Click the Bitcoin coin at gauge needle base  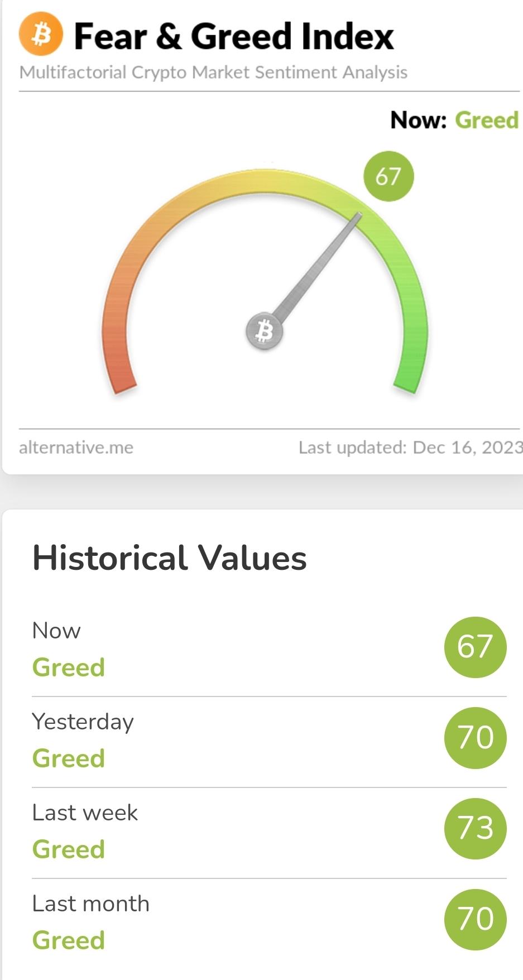(x=265, y=332)
